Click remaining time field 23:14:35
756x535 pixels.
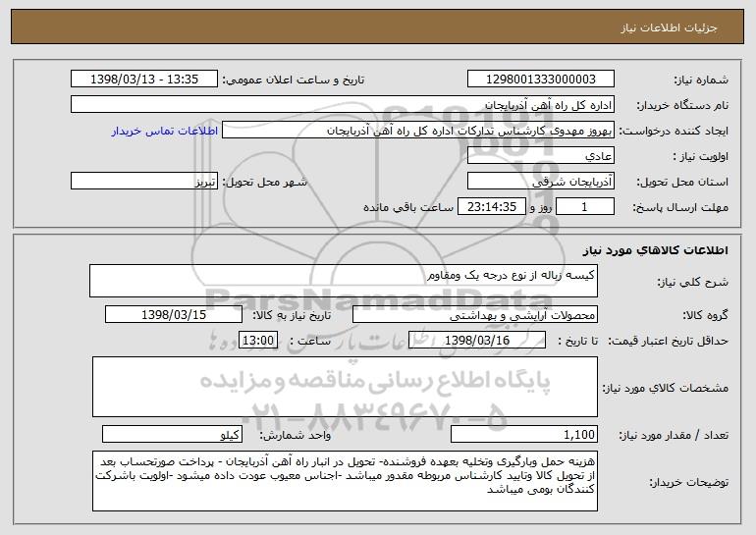tap(491, 207)
